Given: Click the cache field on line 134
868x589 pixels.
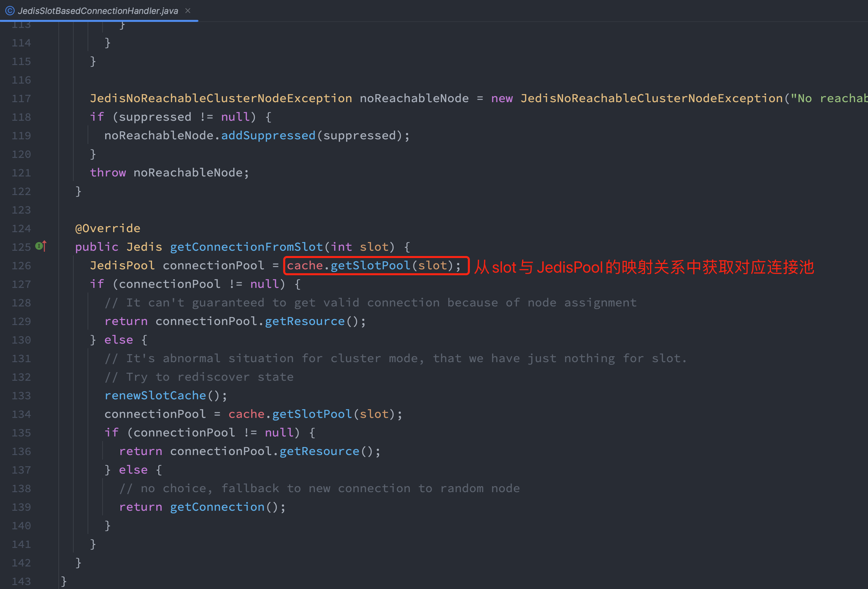Looking at the screenshot, I should (x=246, y=414).
